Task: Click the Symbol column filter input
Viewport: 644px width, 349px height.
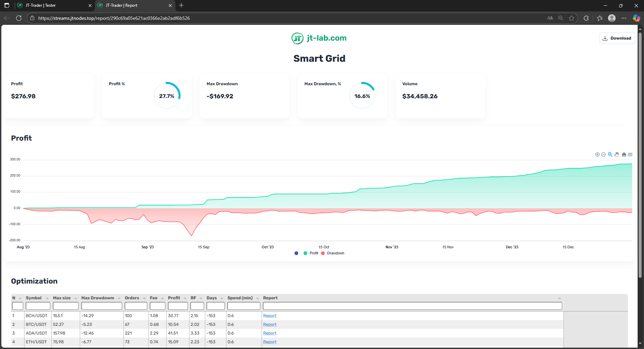Action: pos(38,306)
